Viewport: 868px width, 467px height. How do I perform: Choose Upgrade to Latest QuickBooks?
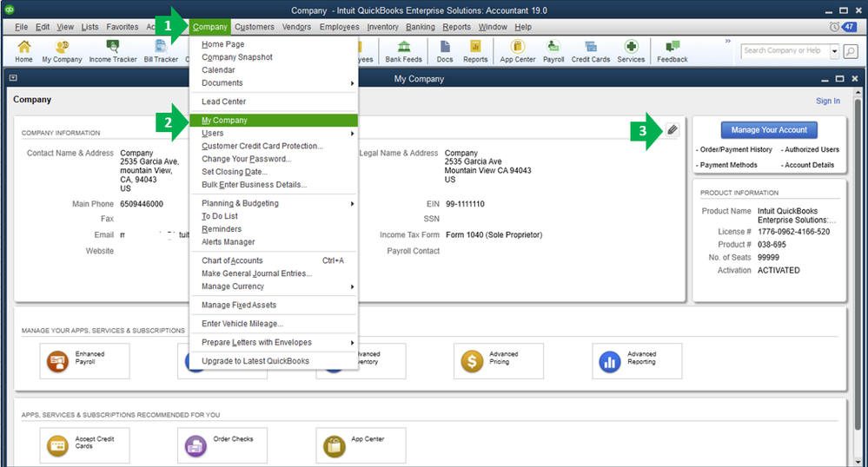[274, 361]
